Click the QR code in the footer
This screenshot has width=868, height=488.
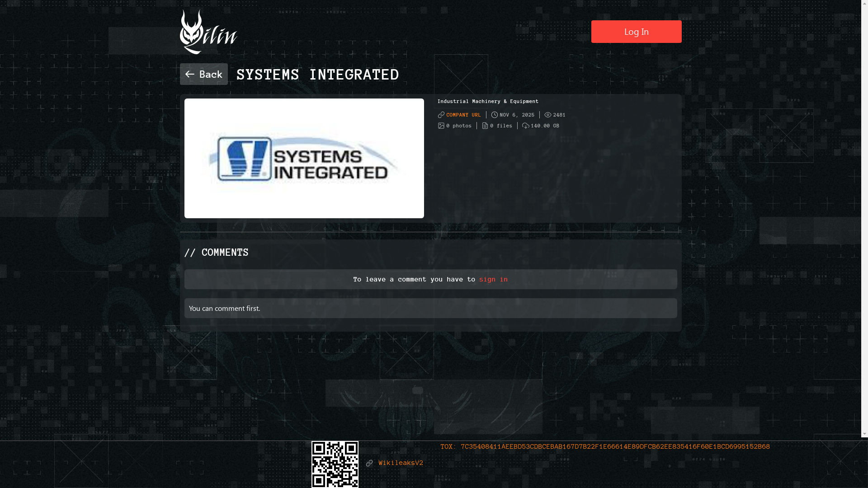(x=335, y=464)
